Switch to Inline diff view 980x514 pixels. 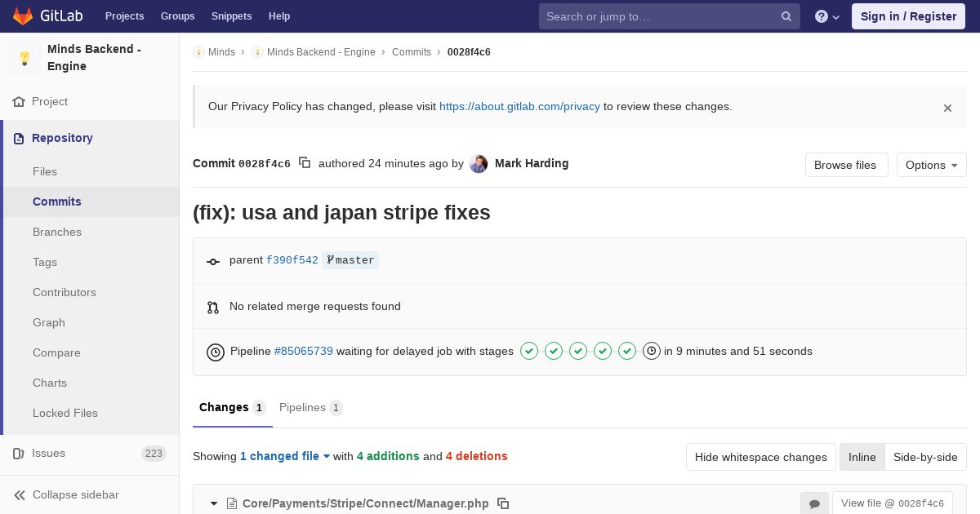coord(862,457)
